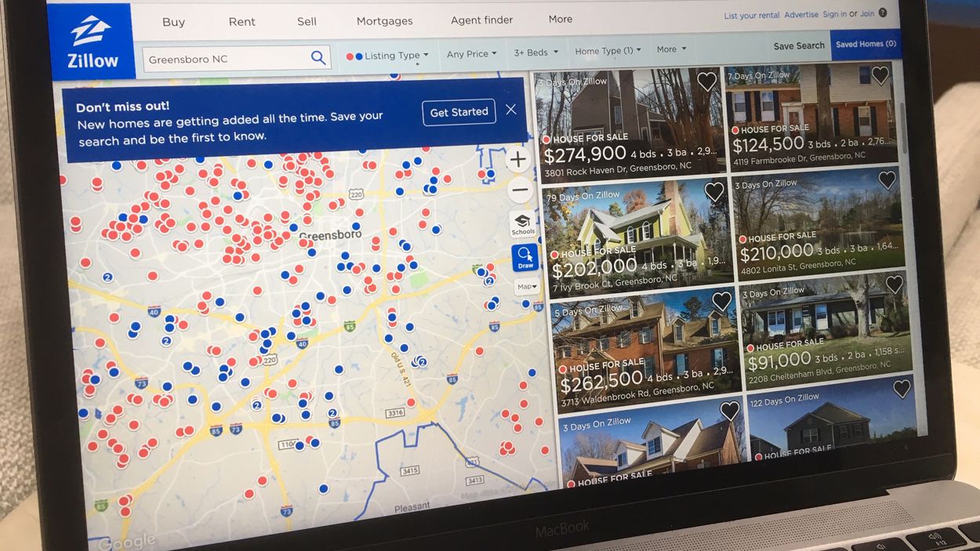Open the Home Type (1) dropdown

pos(608,51)
